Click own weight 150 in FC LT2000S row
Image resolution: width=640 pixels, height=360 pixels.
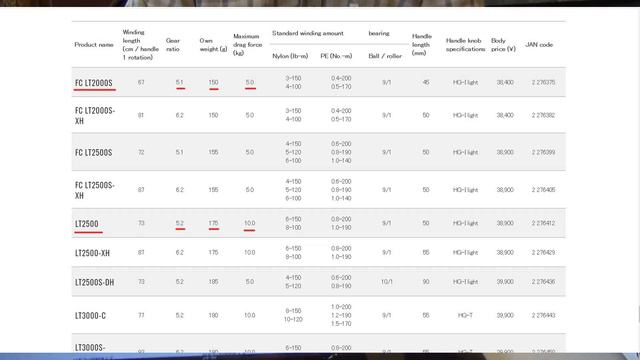pos(213,82)
